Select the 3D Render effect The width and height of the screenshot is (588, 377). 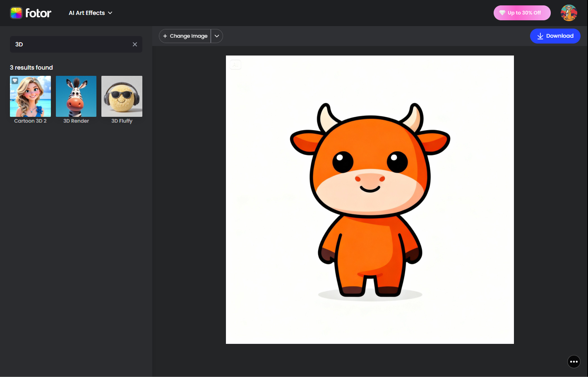tap(76, 96)
